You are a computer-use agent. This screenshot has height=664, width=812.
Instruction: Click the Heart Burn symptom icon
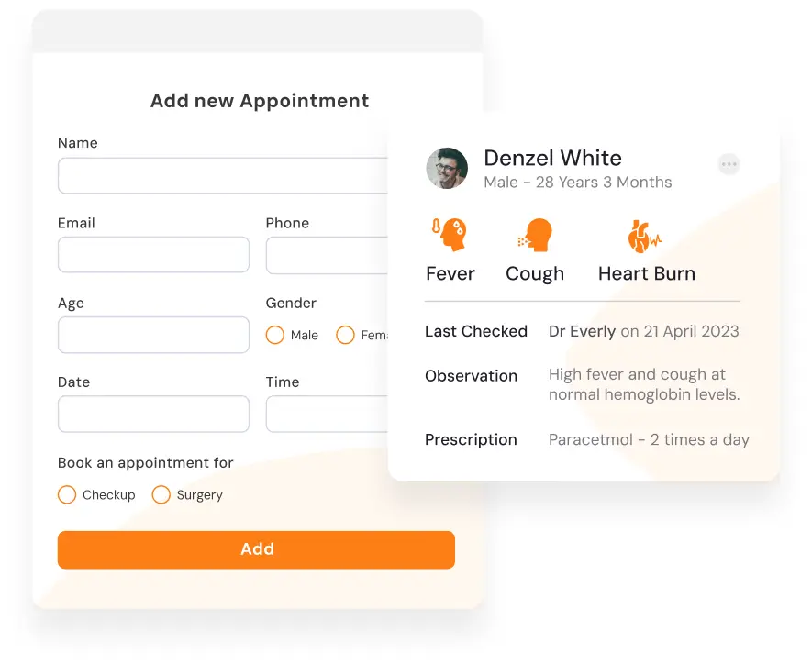(x=644, y=236)
